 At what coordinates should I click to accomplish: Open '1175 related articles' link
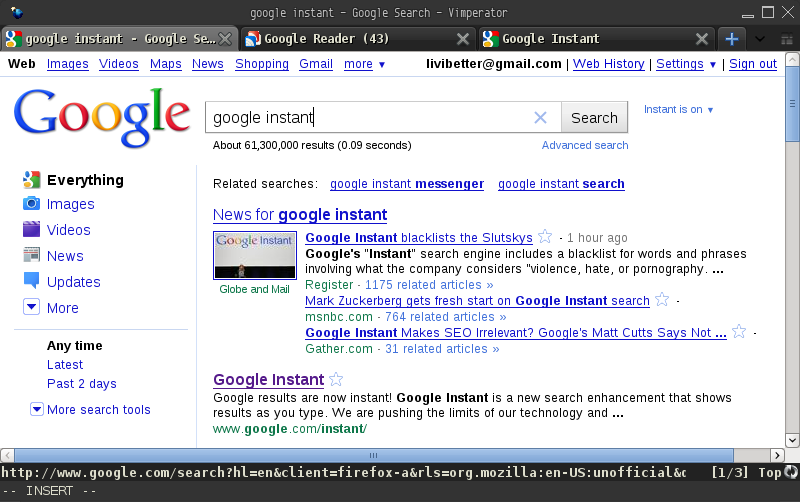[x=429, y=285]
